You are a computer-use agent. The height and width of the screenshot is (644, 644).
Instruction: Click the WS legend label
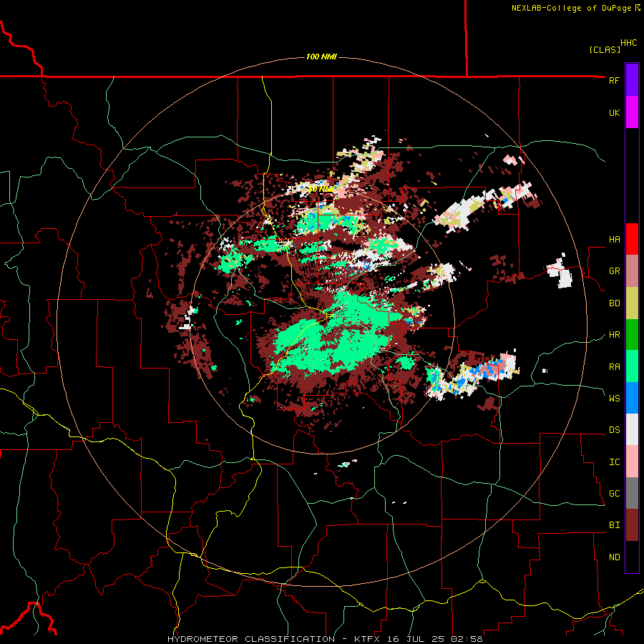[x=614, y=399]
